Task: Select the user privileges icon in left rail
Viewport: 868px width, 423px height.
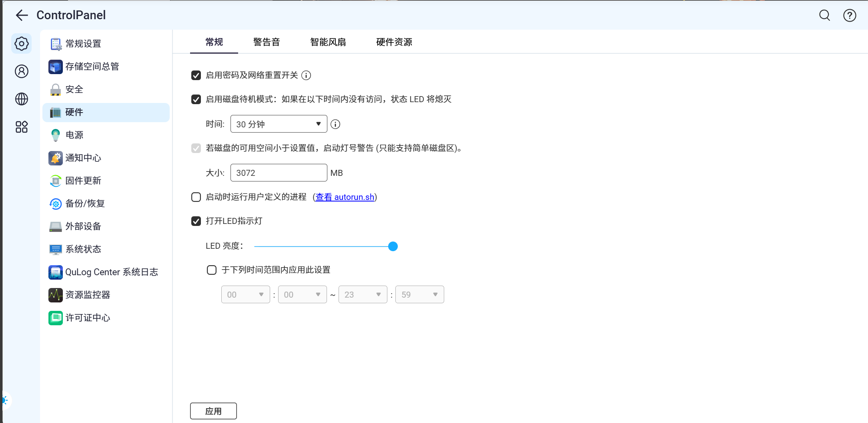Action: tap(22, 71)
